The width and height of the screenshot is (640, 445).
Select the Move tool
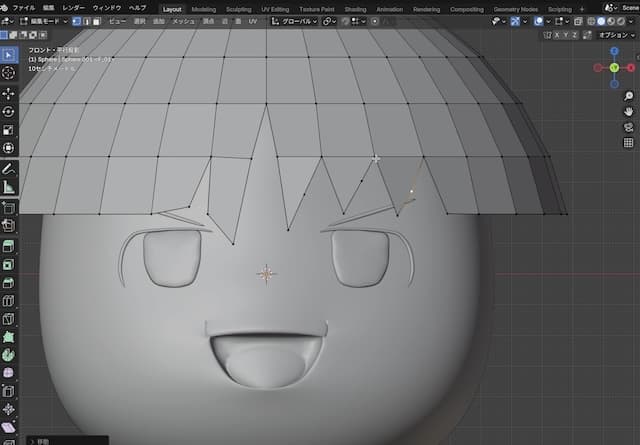click(9, 92)
